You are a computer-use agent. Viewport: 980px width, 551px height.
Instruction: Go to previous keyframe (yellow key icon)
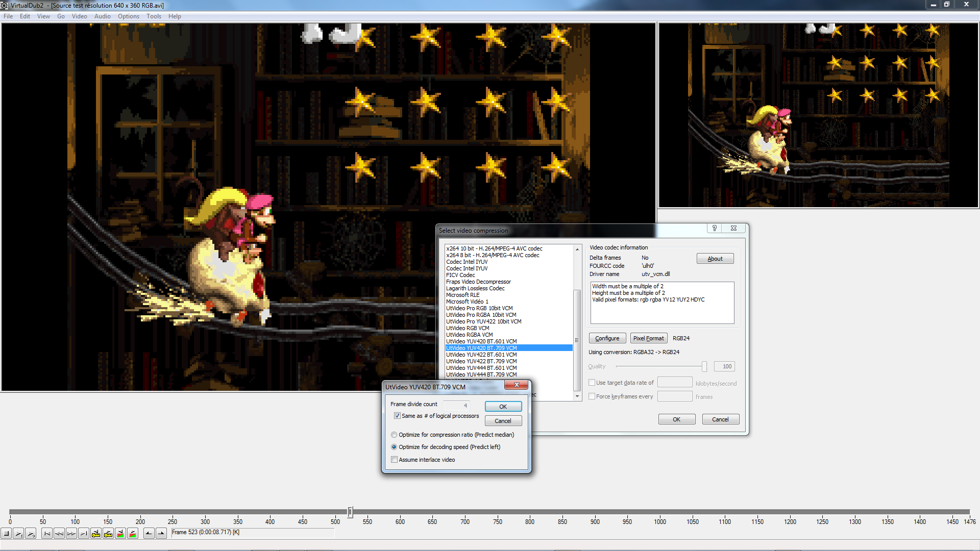point(96,534)
